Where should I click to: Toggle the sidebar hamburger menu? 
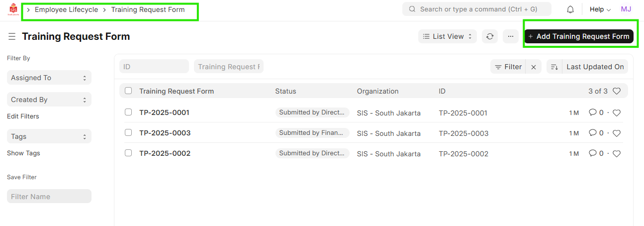[x=12, y=36]
